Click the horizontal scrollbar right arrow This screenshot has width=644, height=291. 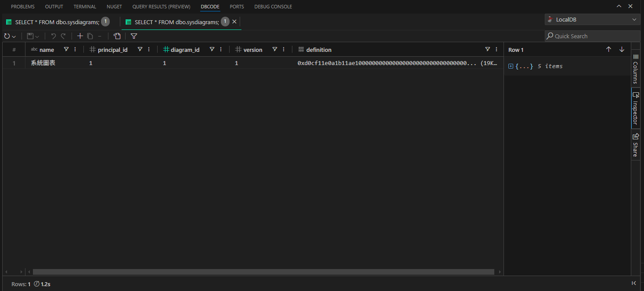point(499,272)
